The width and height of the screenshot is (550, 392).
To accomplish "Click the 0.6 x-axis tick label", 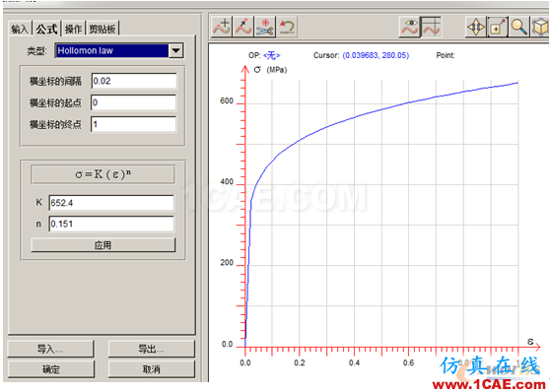I will [x=408, y=362].
